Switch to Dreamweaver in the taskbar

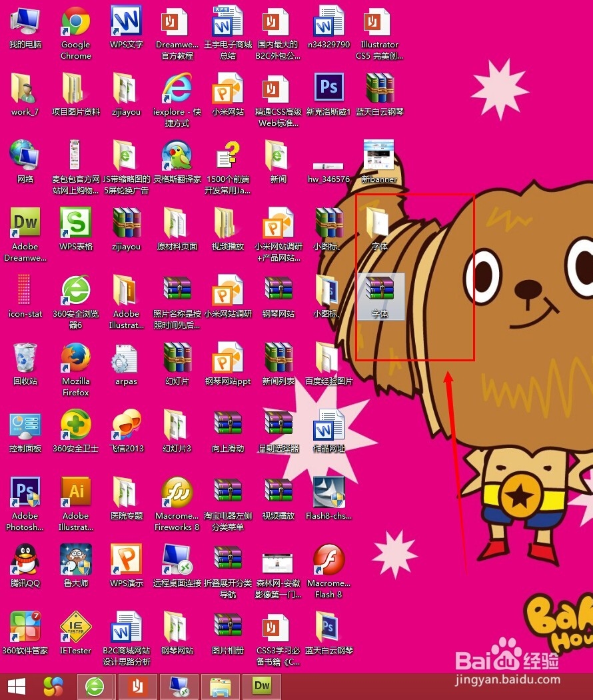[x=262, y=687]
